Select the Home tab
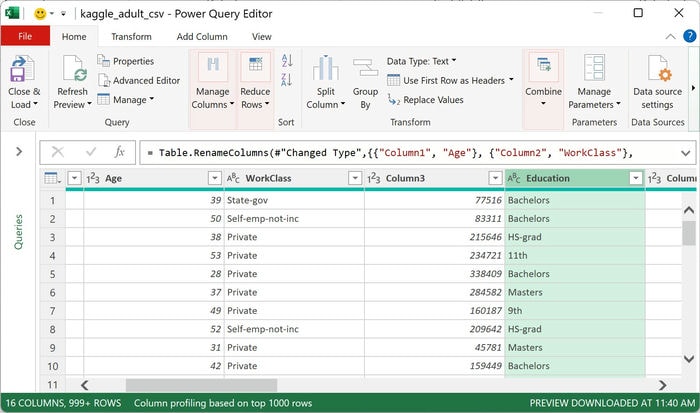This screenshot has width=700, height=413. click(x=74, y=37)
